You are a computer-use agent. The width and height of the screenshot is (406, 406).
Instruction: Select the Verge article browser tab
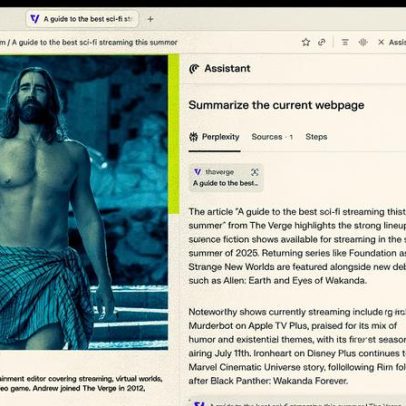click(x=82, y=19)
